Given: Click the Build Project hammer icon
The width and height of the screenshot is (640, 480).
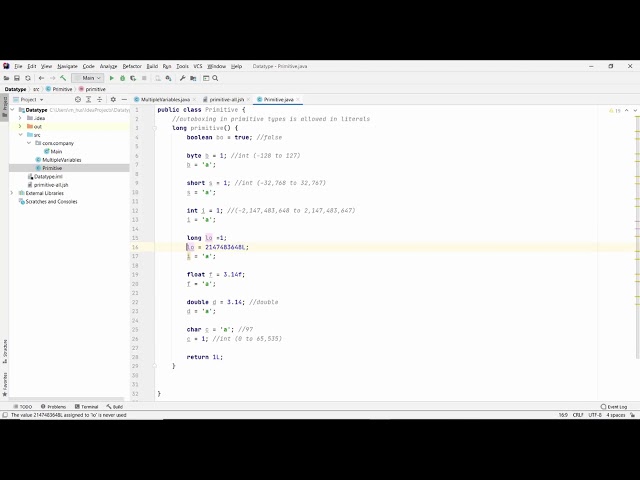Looking at the screenshot, I should tap(63, 78).
